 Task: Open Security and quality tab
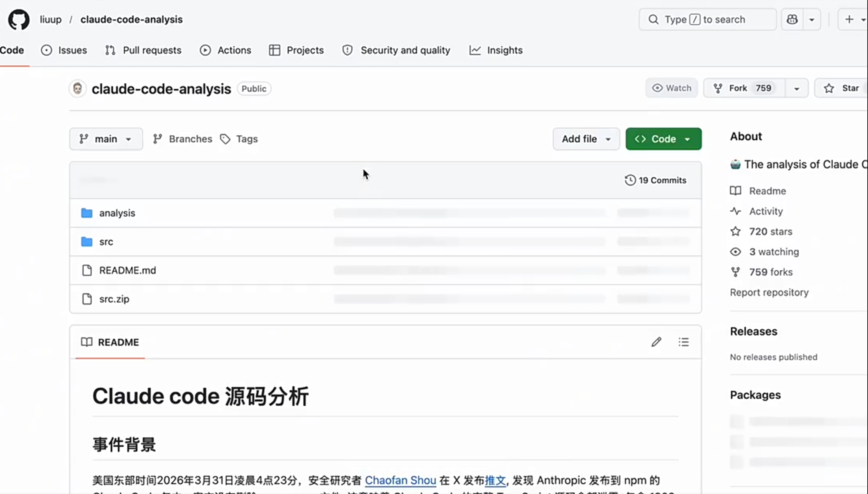coord(396,50)
